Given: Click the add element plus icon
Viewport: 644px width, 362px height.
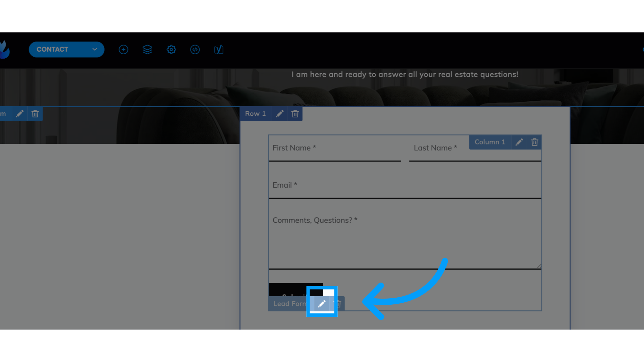Looking at the screenshot, I should click(123, 49).
